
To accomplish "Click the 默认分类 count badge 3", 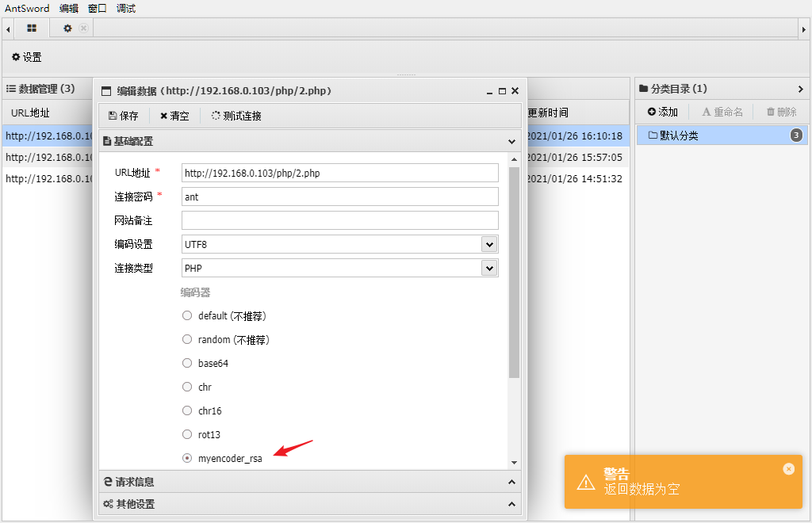I will pos(796,136).
